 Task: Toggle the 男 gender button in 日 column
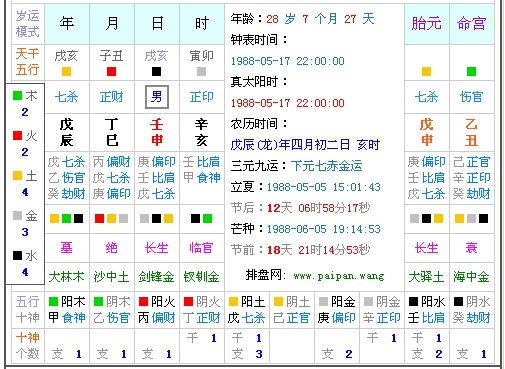(157, 97)
